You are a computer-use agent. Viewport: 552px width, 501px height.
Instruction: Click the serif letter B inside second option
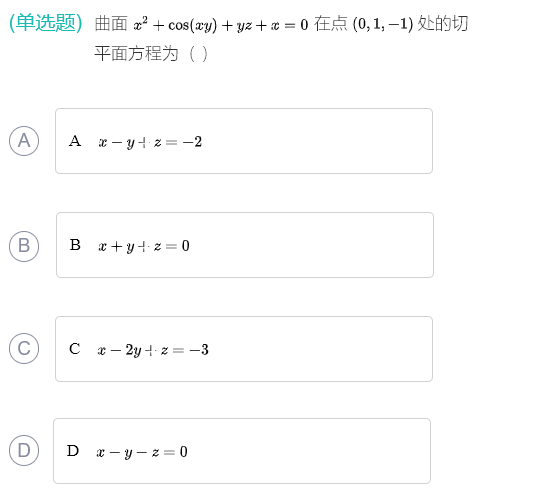[75, 245]
